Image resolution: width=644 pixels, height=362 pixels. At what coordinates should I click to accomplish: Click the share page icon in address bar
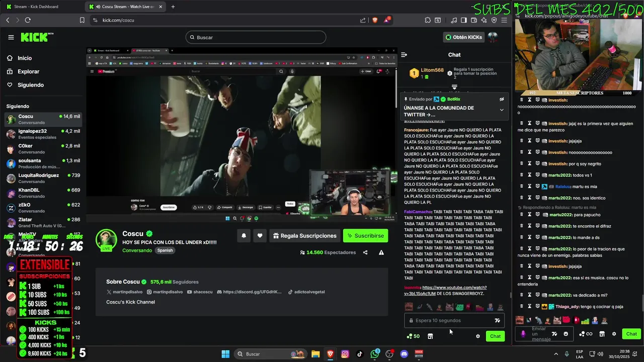[363, 20]
